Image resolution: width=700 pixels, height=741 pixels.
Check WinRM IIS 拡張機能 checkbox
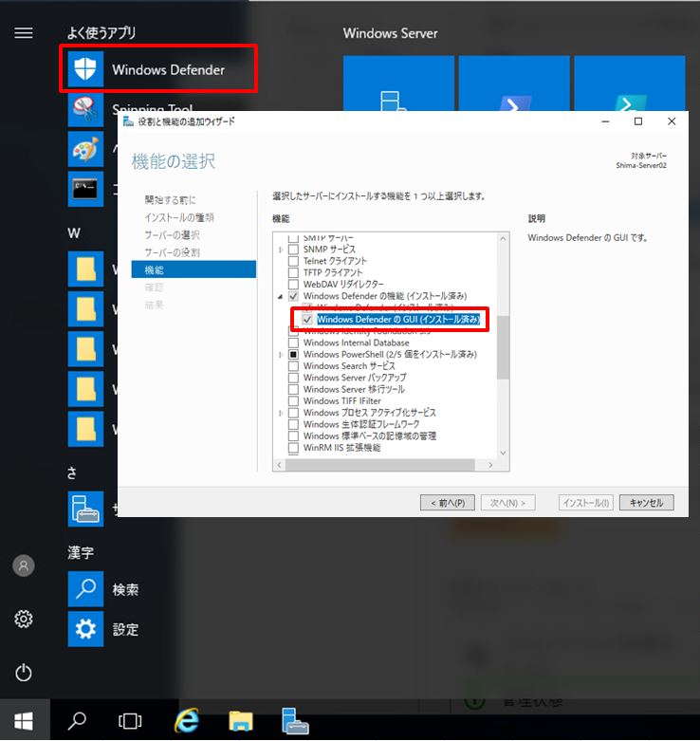tap(293, 448)
